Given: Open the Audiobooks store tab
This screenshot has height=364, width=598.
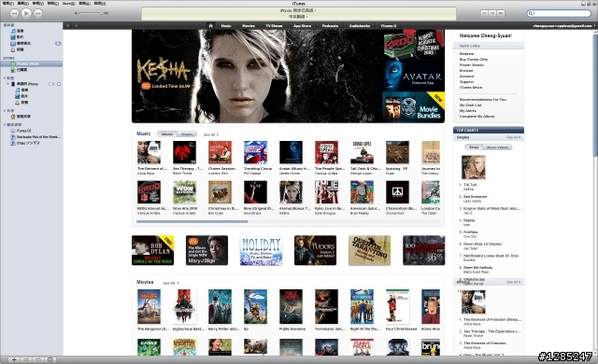Looking at the screenshot, I should 360,26.
